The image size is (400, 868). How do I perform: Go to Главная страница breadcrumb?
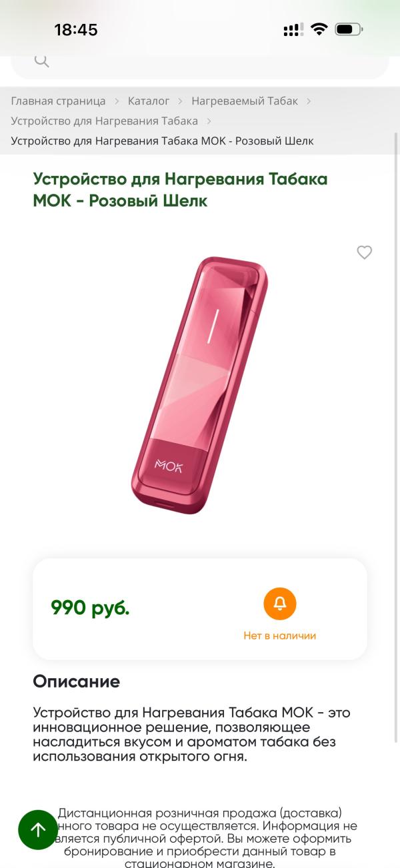point(58,101)
